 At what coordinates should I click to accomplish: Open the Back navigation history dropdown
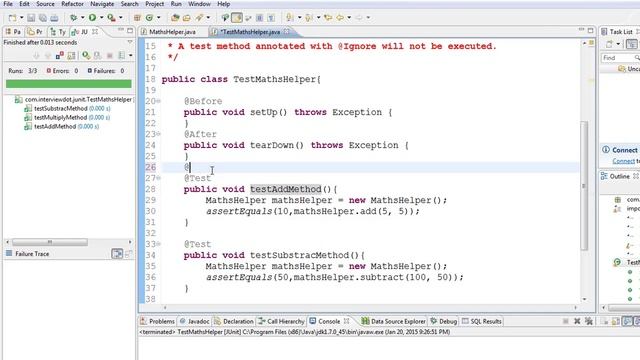click(349, 18)
